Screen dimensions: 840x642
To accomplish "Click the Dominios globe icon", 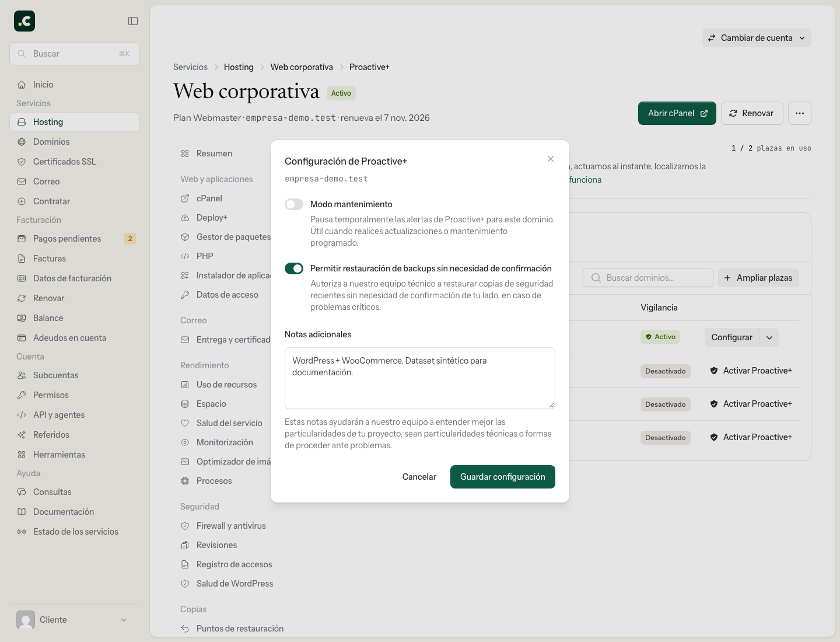I will tap(22, 142).
